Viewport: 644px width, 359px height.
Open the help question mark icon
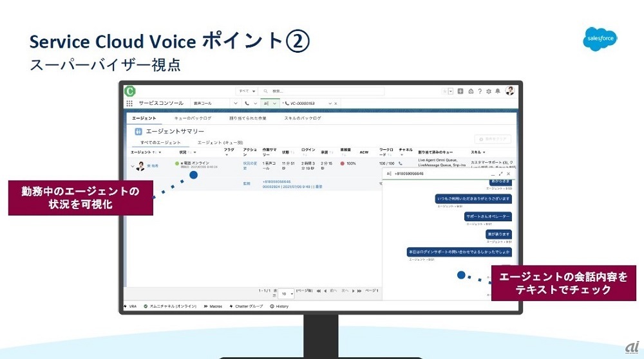coord(480,91)
